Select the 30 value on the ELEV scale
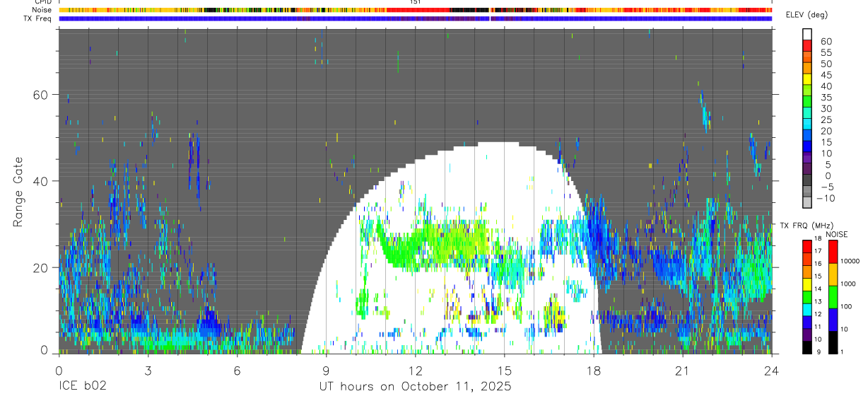 (826, 109)
